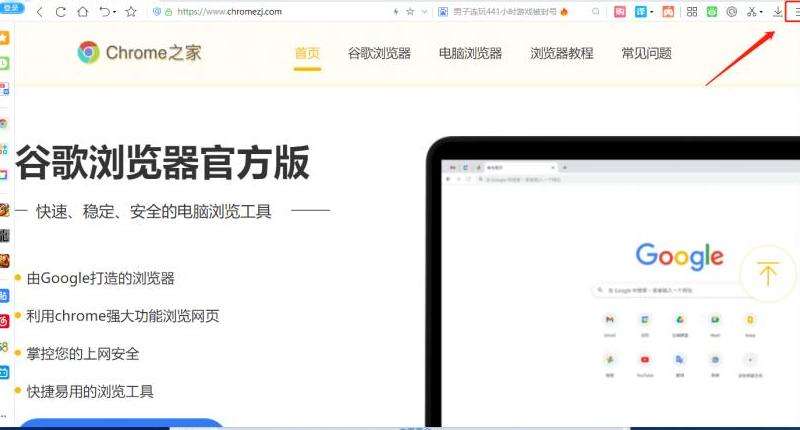This screenshot has height=430, width=800.
Task: Open the blue translate extension icon
Action: click(641, 12)
